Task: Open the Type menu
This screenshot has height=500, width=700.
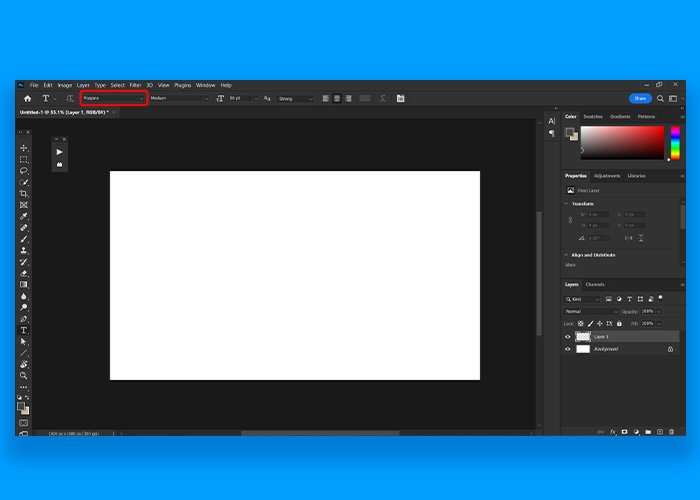Action: (100, 85)
